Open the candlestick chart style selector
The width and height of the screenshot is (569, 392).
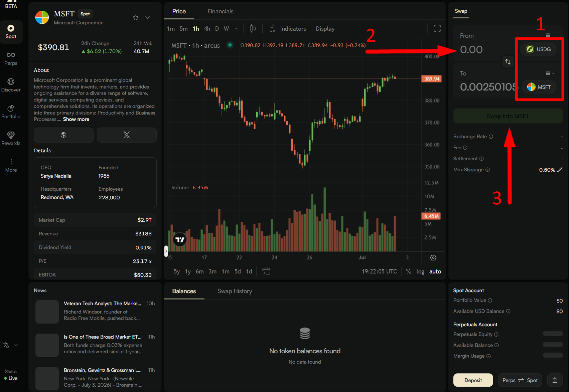253,28
